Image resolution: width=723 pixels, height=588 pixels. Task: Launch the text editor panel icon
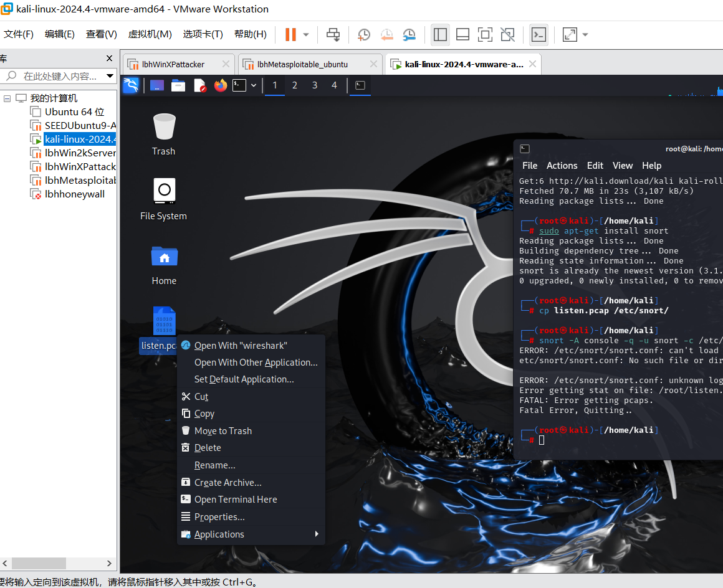pos(199,85)
